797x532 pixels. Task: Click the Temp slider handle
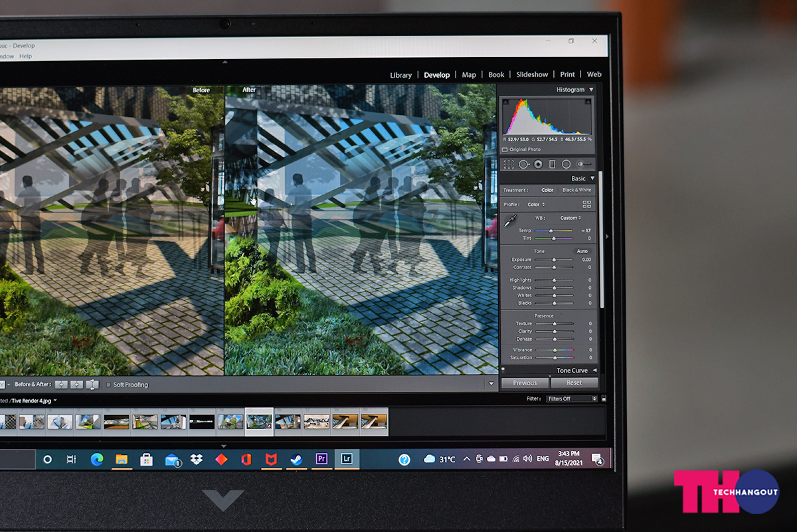tap(551, 230)
